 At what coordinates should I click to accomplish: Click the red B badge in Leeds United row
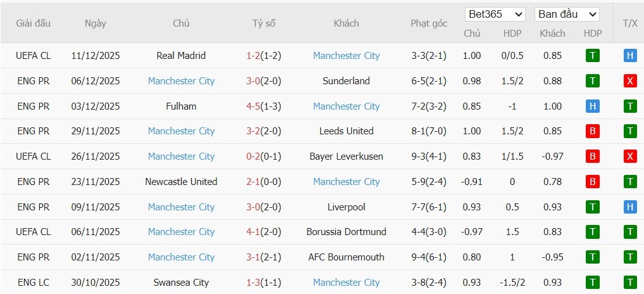click(x=593, y=131)
